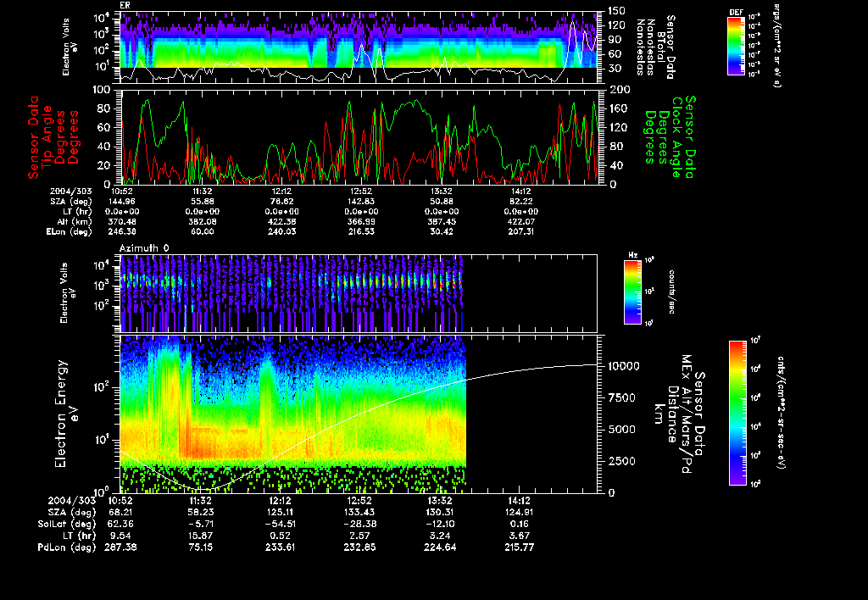
Task: Click SZA value 68.21
Action: (x=119, y=513)
